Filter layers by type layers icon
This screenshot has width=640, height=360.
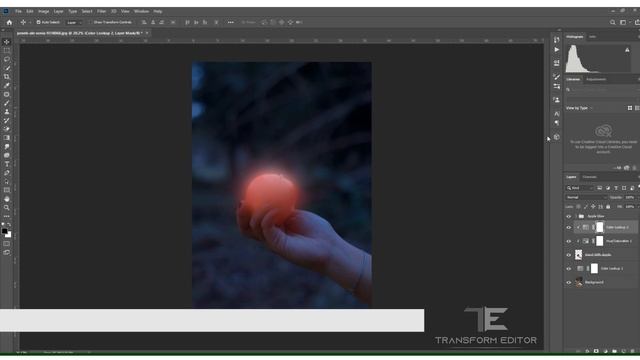(x=616, y=188)
